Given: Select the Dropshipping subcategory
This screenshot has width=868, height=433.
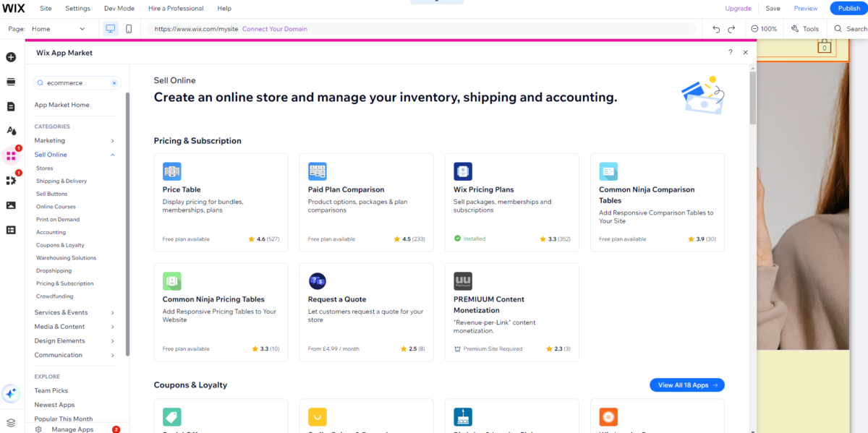Looking at the screenshot, I should 54,271.
